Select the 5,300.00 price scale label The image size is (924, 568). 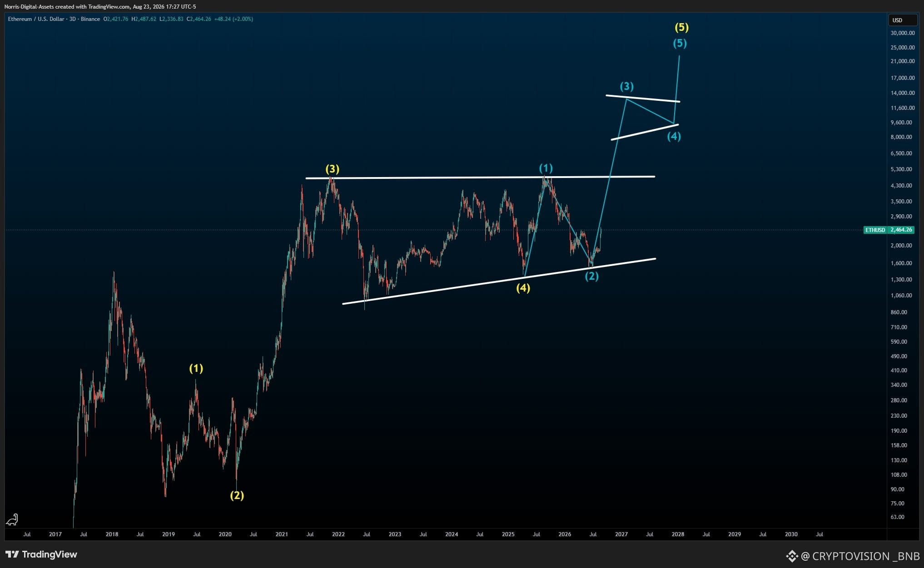point(902,169)
